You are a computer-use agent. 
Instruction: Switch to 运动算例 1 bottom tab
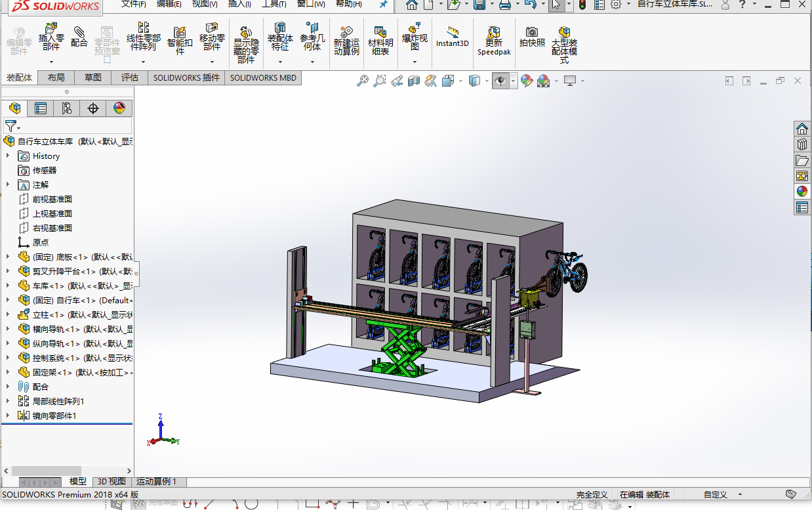(156, 482)
